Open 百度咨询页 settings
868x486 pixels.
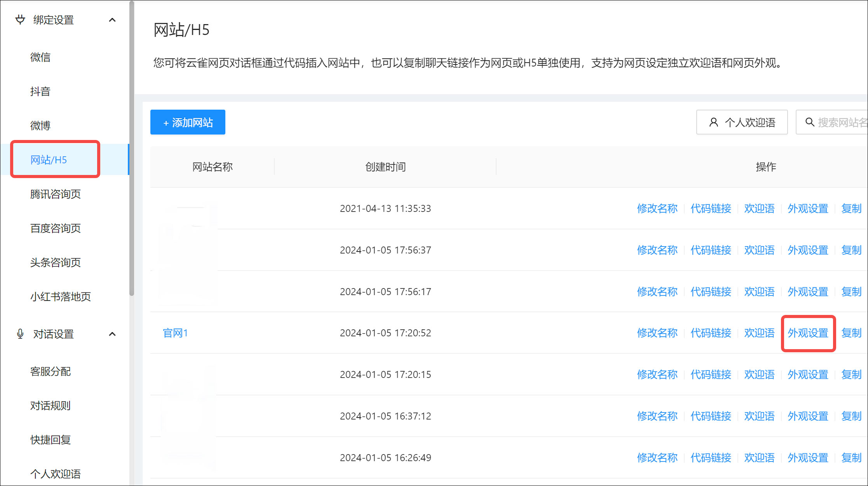(55, 228)
